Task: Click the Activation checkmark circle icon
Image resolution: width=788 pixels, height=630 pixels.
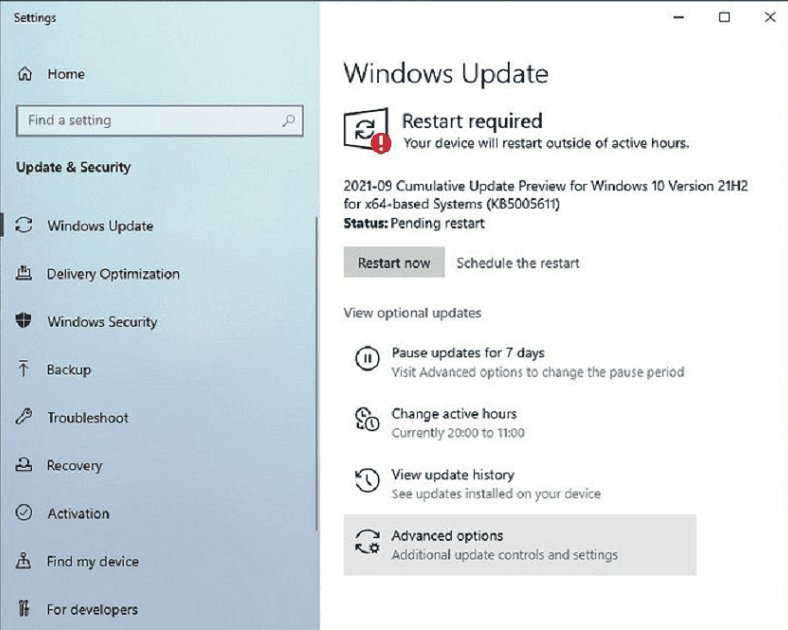Action: click(x=24, y=513)
